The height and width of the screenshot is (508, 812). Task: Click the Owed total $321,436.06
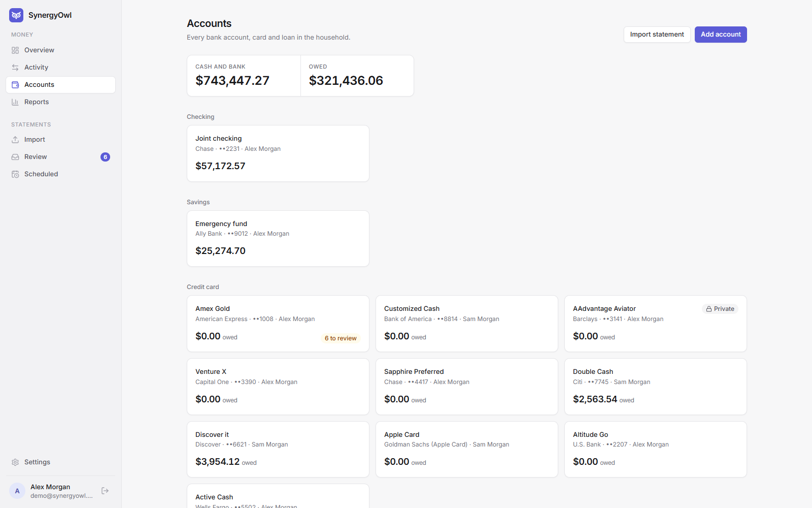click(x=346, y=81)
